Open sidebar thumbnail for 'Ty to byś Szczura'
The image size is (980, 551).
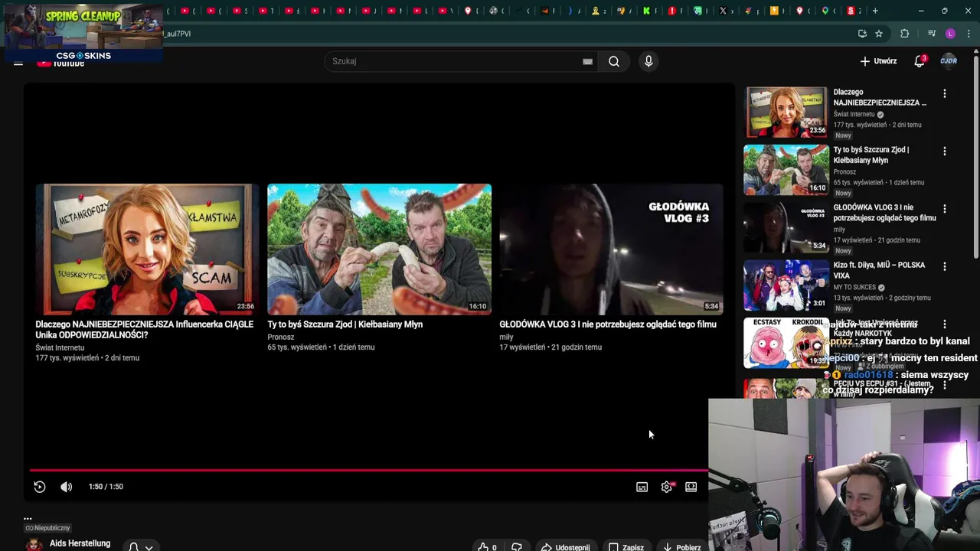pos(786,170)
